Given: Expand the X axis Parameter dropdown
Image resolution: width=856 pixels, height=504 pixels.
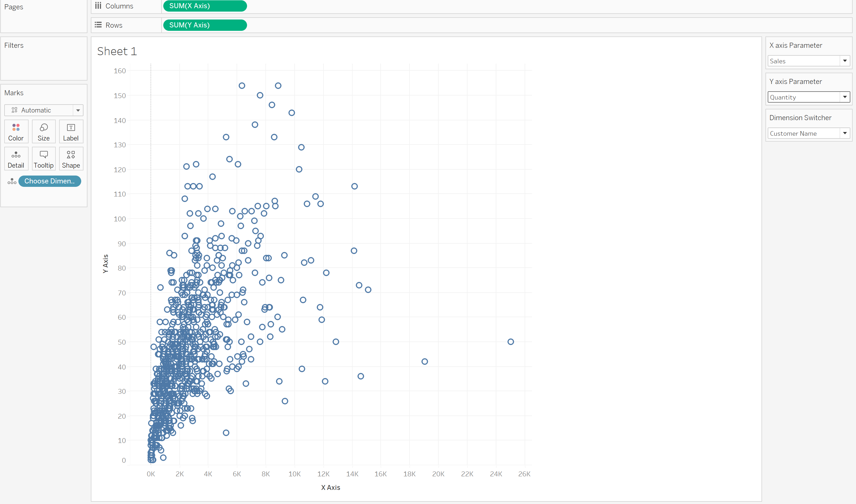Looking at the screenshot, I should 844,61.
